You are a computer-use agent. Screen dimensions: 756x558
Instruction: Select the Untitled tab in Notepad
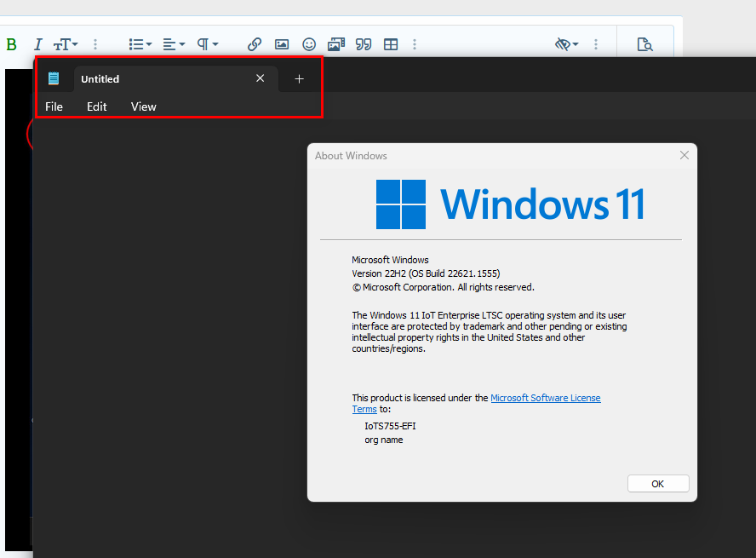176,78
